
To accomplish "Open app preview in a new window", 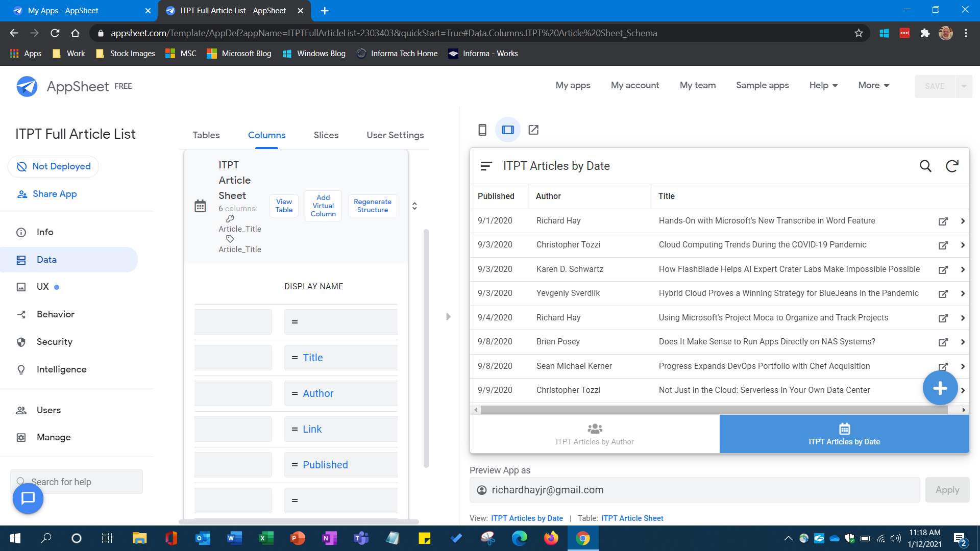I will tap(533, 130).
